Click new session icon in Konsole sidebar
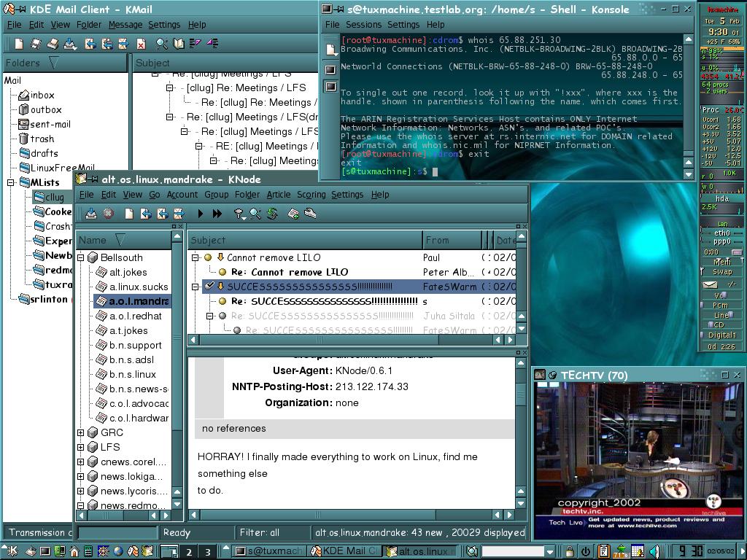Screen dimensions: 747x560 pos(330,49)
